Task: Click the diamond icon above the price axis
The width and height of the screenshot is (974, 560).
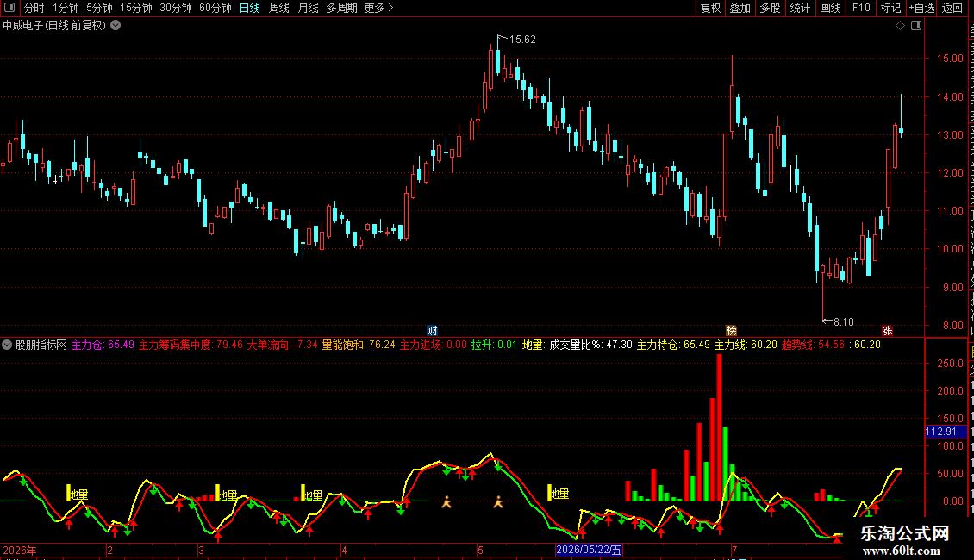Action: pyautogui.click(x=900, y=26)
